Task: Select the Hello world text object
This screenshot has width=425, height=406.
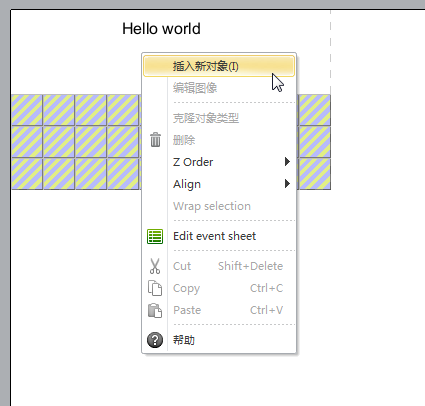Action: click(x=161, y=29)
